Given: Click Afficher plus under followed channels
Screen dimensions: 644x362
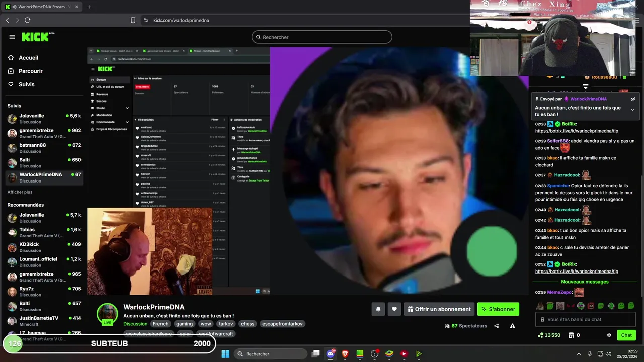Looking at the screenshot, I should 20,192.
